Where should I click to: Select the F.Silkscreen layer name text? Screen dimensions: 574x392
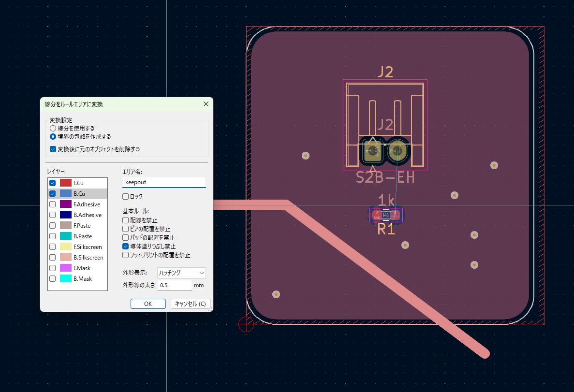88,247
